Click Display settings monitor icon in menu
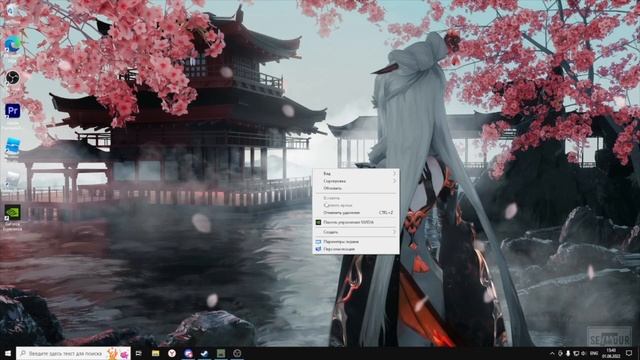 click(x=318, y=242)
